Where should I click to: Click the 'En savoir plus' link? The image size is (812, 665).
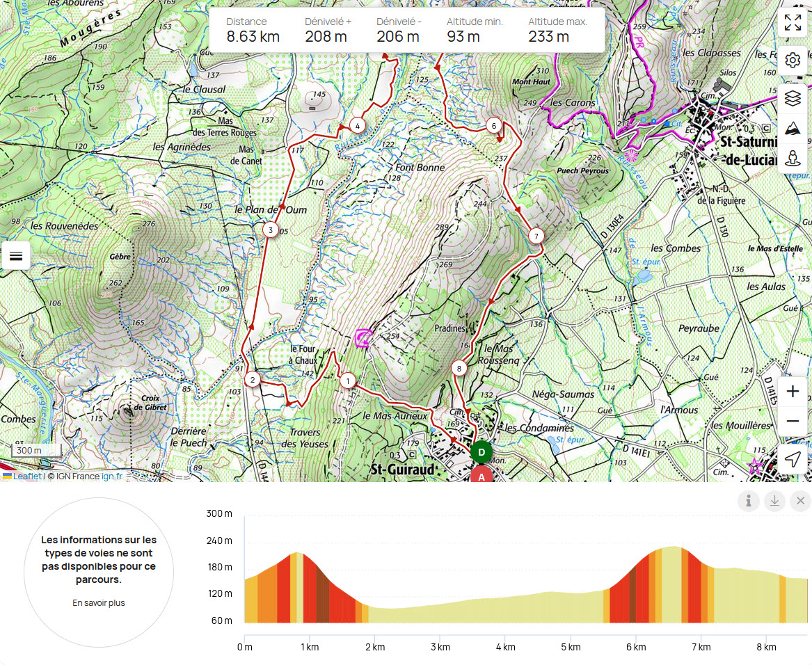click(x=99, y=603)
